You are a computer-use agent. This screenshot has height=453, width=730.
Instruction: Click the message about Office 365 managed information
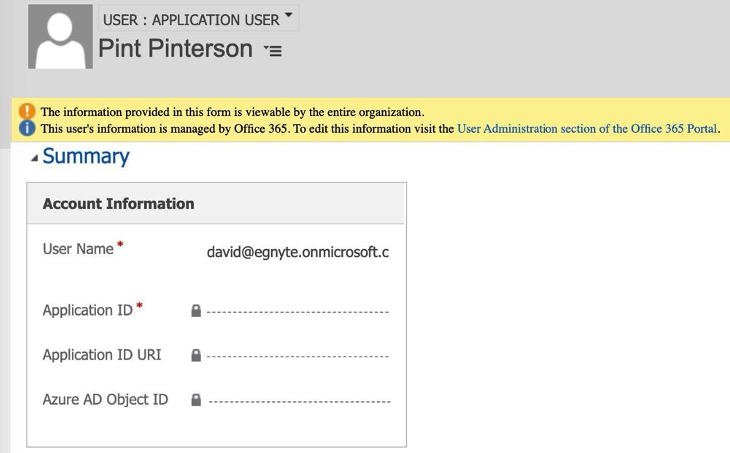(x=247, y=128)
